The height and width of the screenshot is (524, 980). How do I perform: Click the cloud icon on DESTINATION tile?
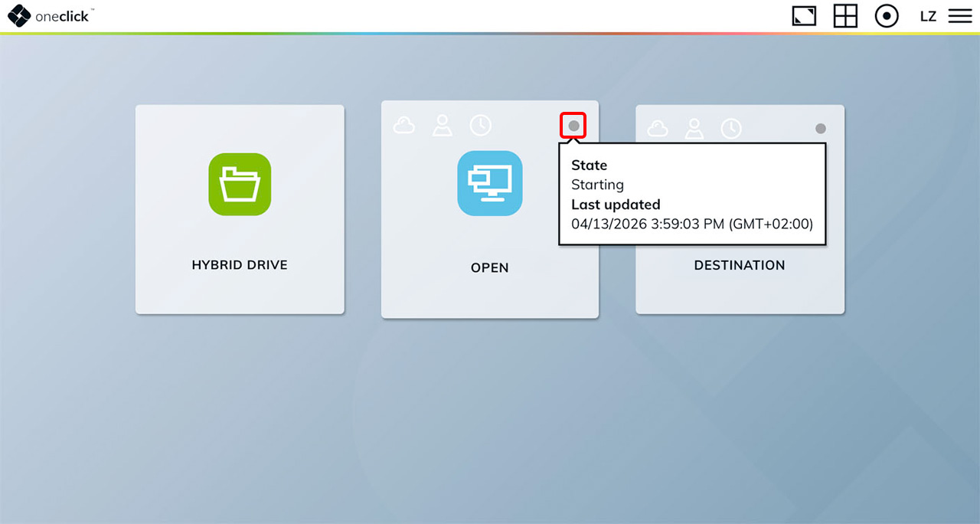658,129
